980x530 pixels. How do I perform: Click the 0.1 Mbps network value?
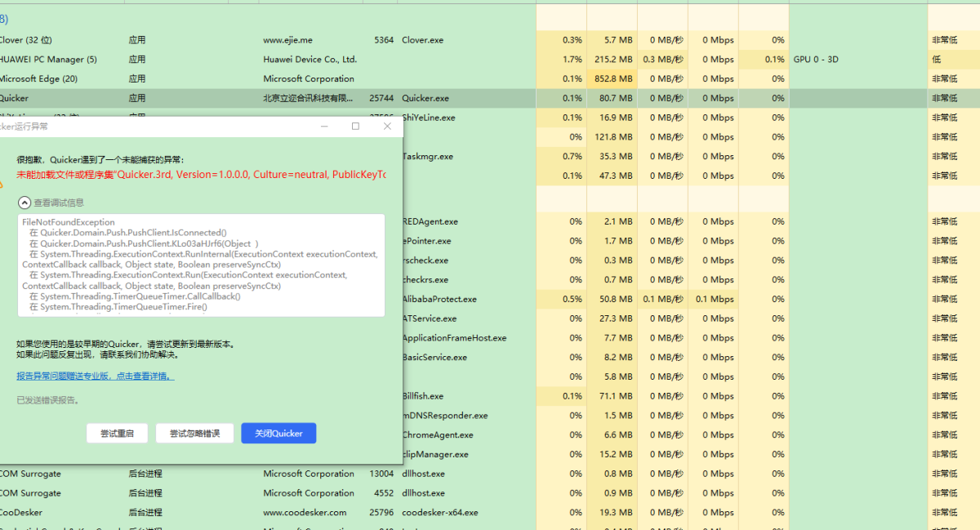point(715,299)
